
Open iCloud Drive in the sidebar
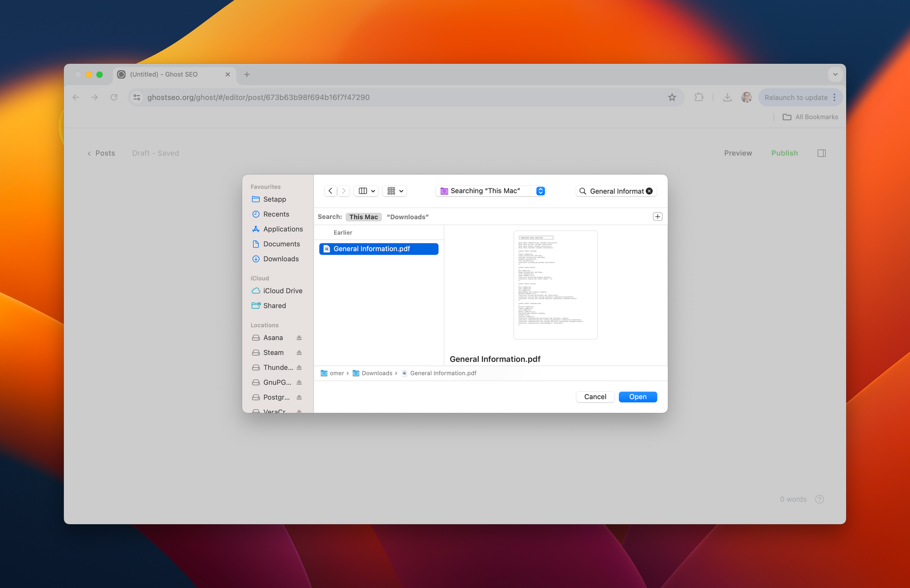(283, 291)
